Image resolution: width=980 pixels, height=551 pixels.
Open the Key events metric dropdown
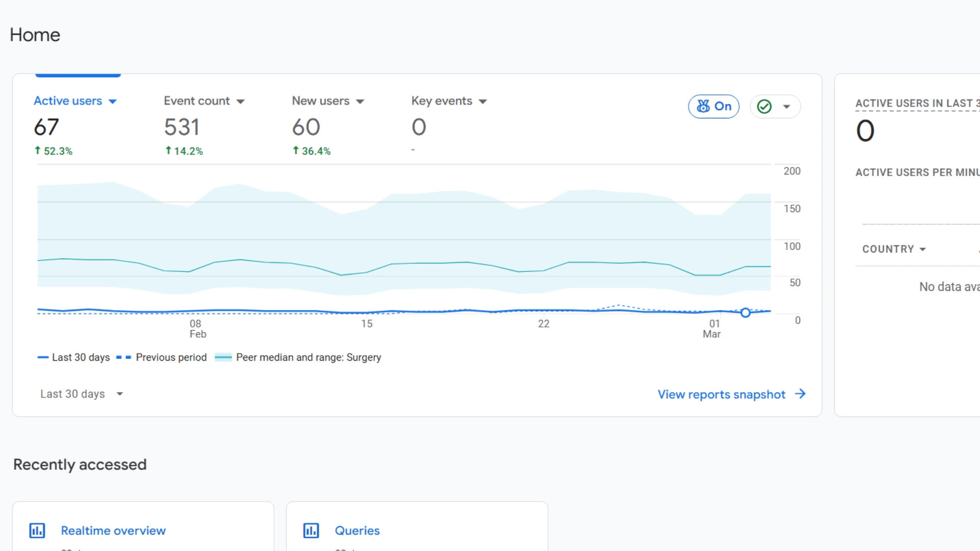pyautogui.click(x=483, y=102)
